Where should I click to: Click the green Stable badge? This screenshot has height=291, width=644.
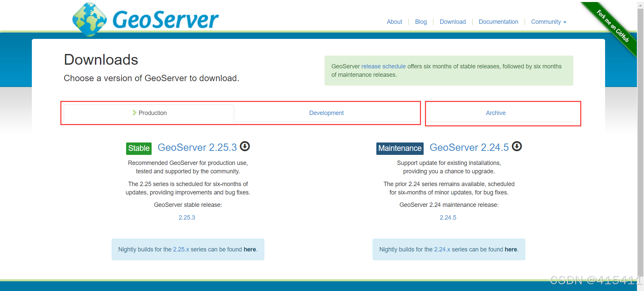tap(139, 149)
